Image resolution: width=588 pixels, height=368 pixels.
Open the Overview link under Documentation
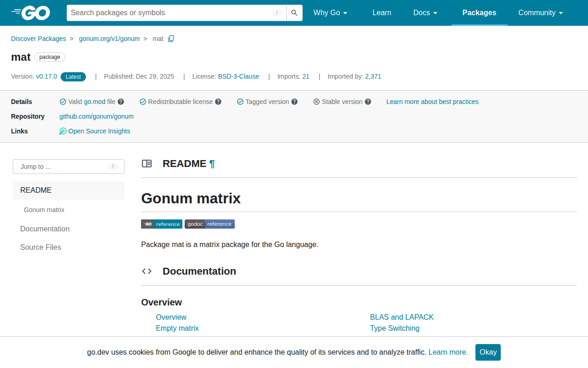point(171,317)
